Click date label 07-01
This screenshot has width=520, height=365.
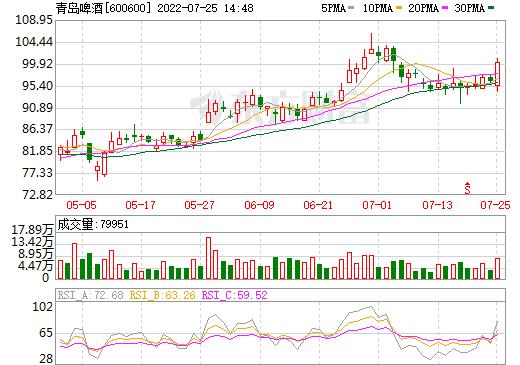(377, 205)
